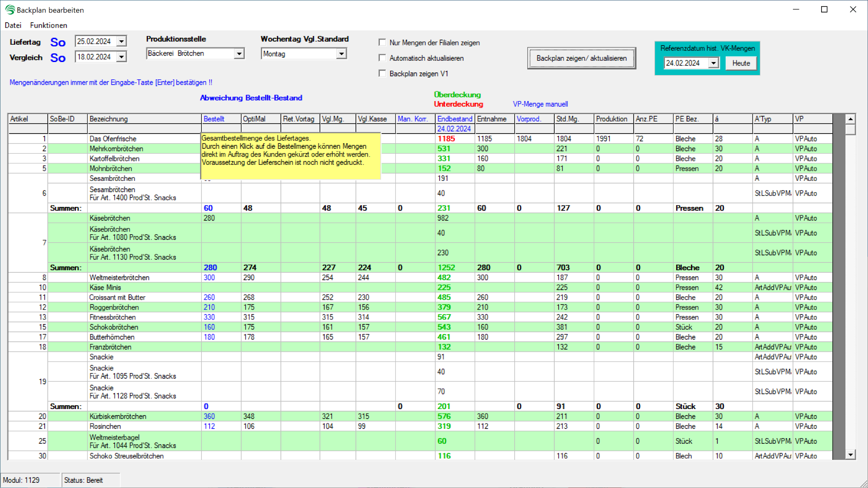Click the Backplan app icon in title bar

tap(10, 10)
